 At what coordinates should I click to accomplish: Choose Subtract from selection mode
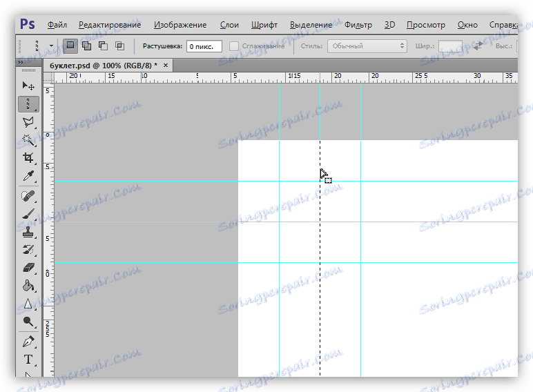(x=104, y=46)
